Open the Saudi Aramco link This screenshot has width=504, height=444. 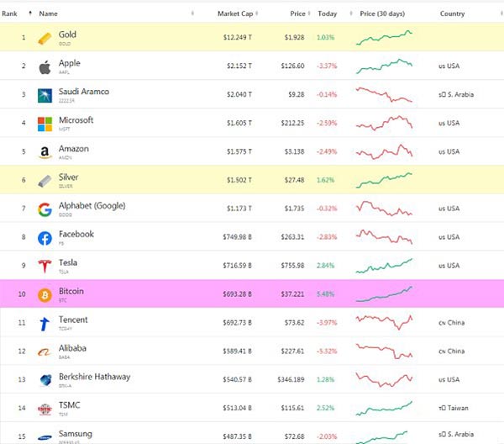pyautogui.click(x=84, y=92)
